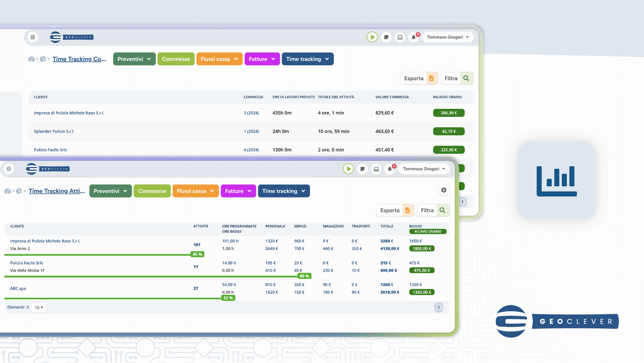
Task: Expand Flussi cassa dropdown in front window
Action: (x=196, y=191)
